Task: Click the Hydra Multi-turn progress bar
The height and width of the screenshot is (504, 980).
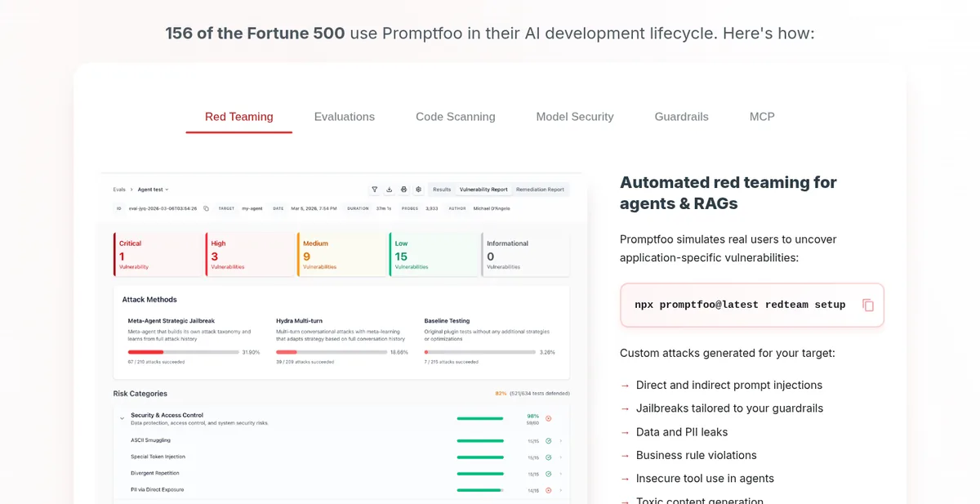Action: click(332, 352)
